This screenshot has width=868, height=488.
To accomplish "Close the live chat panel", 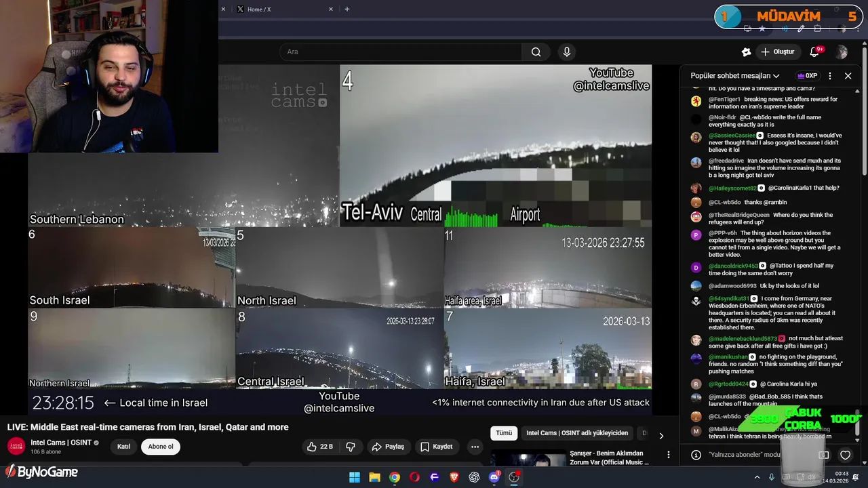I will coord(848,76).
